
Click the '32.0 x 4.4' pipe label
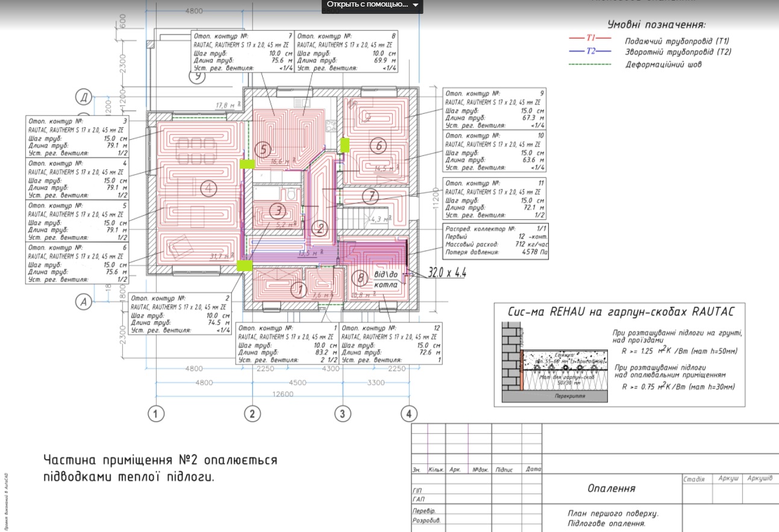coord(447,274)
